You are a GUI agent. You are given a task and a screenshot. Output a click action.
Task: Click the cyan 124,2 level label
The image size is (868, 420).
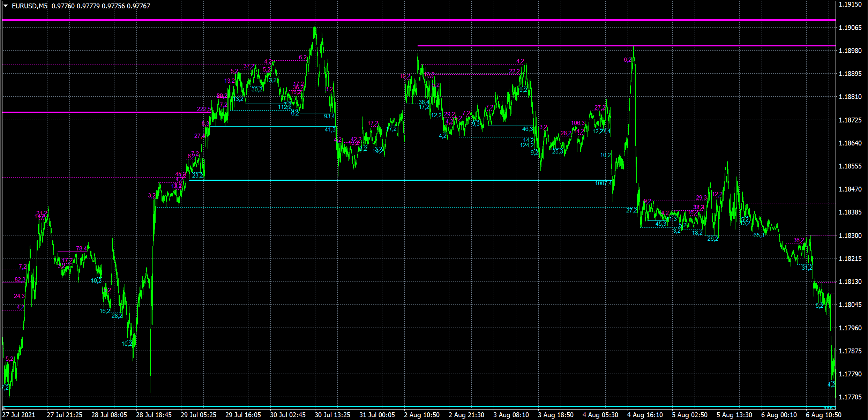[x=527, y=145]
